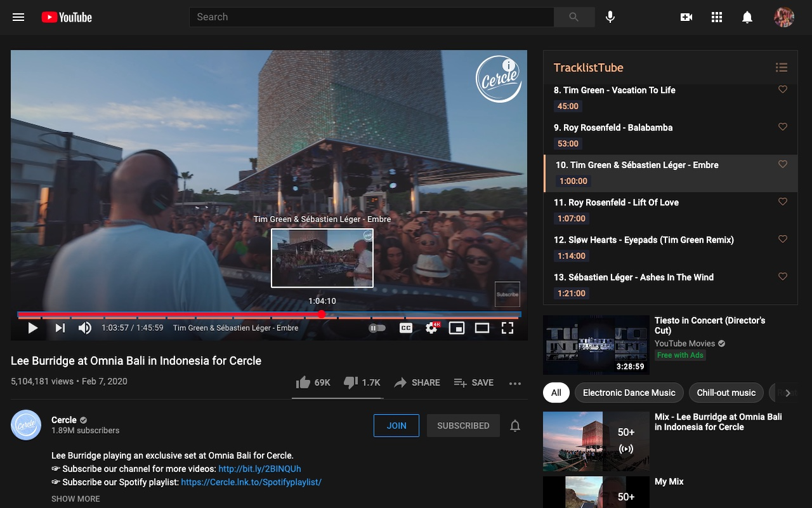
Task: Click the red video progress bar scrubber
Action: click(322, 314)
